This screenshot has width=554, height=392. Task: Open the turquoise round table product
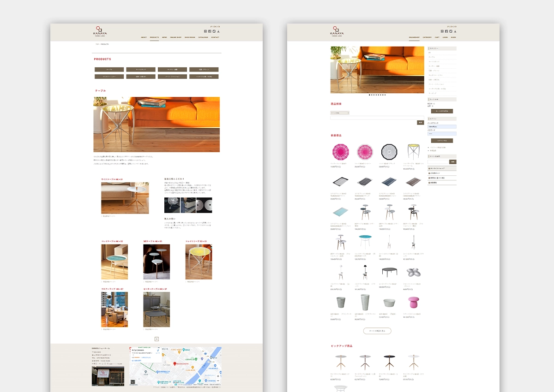365,242
